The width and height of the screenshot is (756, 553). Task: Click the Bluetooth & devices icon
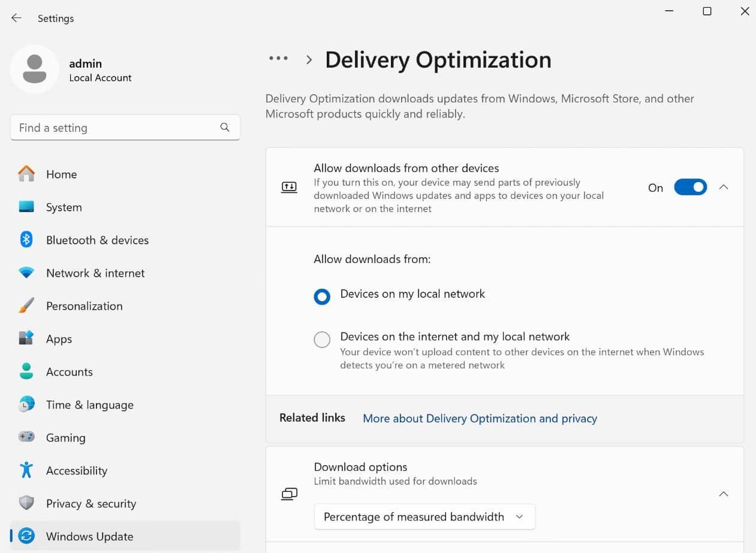pyautogui.click(x=26, y=240)
